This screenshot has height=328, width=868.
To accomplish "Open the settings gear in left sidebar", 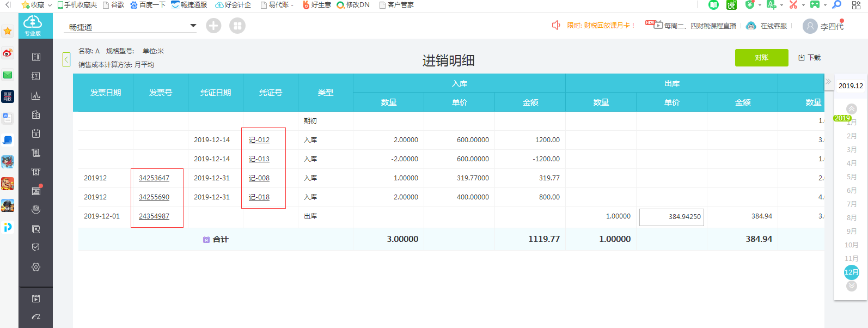I will pos(36,267).
